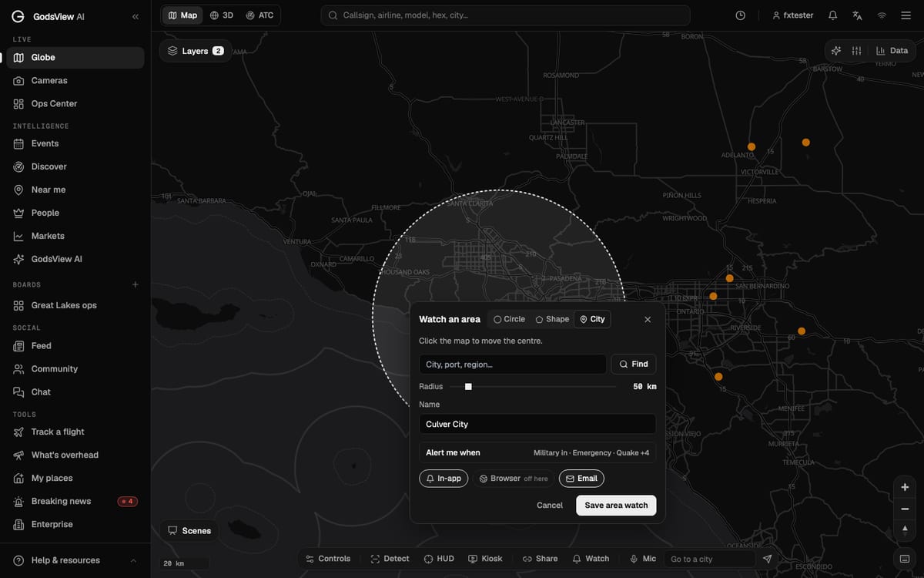Click the Detect button
This screenshot has height=578, width=924.
click(390, 559)
